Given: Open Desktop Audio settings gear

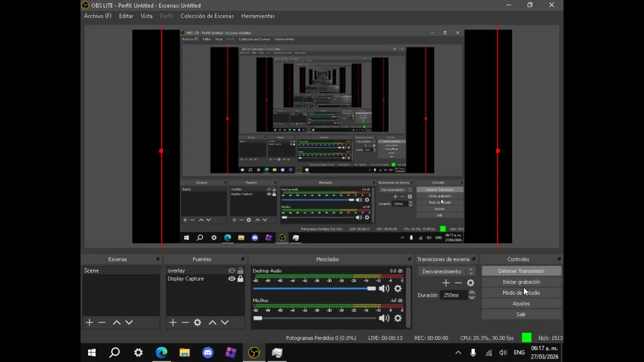Looking at the screenshot, I should pyautogui.click(x=398, y=289).
